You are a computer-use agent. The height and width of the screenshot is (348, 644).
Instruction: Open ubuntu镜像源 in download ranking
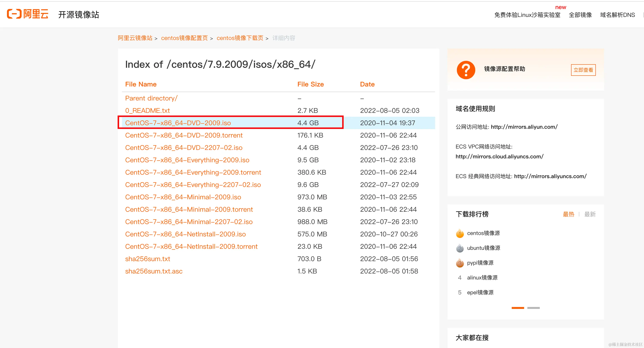483,248
